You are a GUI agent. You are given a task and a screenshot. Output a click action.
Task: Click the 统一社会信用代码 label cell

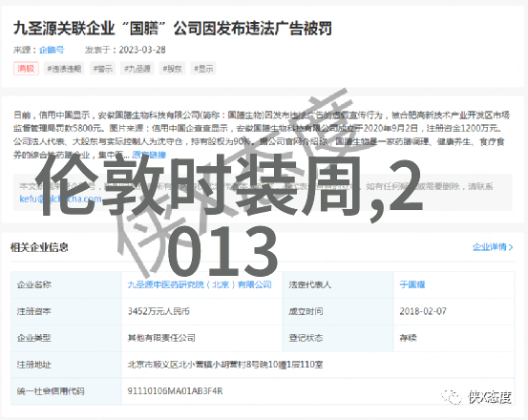coord(66,391)
